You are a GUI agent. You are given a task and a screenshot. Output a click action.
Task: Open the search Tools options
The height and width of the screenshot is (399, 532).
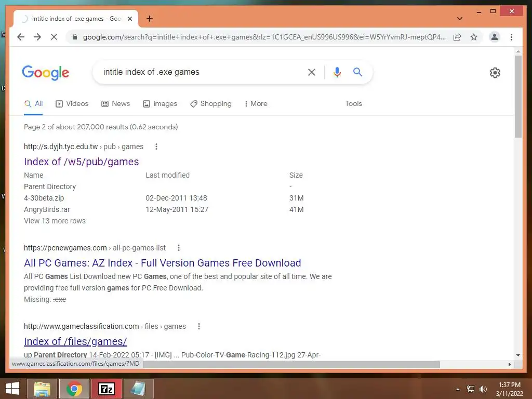click(x=353, y=103)
